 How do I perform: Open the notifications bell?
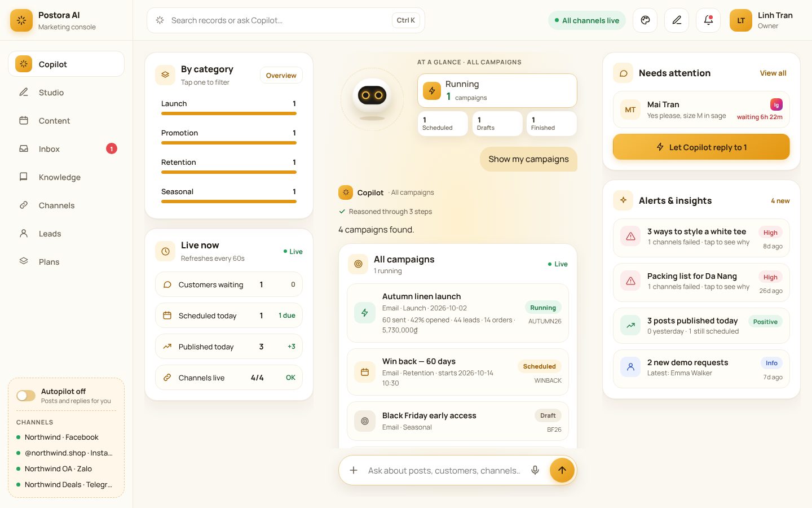[708, 20]
